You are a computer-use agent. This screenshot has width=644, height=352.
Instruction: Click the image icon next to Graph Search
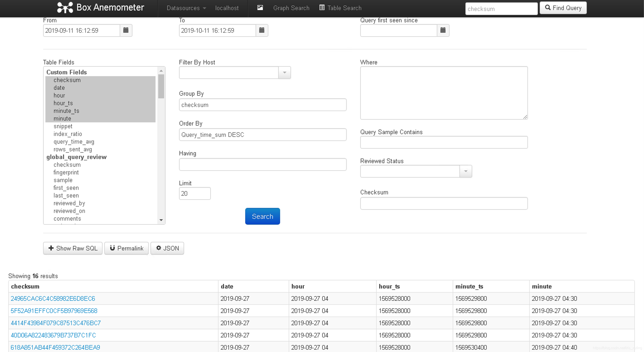[x=260, y=8]
